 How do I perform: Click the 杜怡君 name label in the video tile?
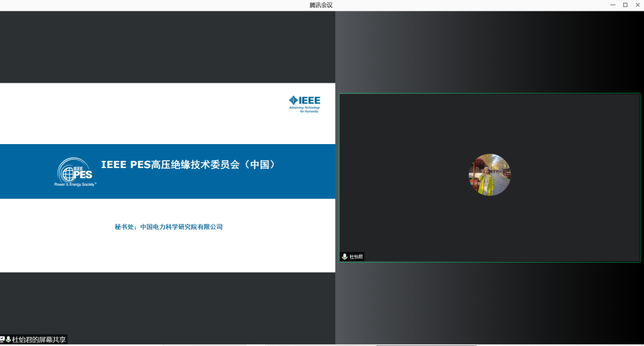pyautogui.click(x=356, y=257)
